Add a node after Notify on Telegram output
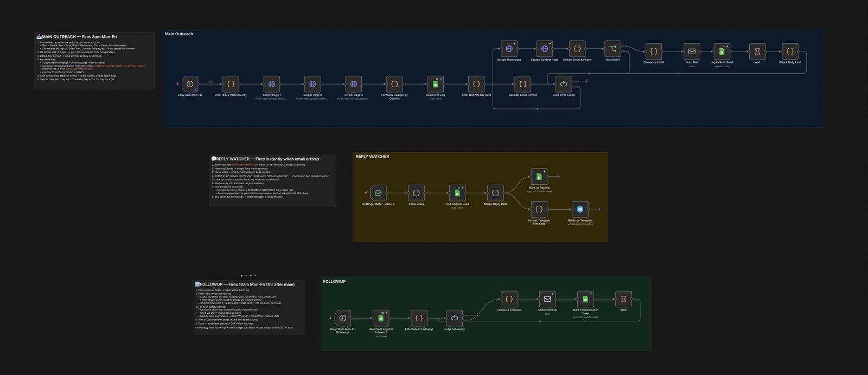Screen dimensions: 868x375 (599, 209)
